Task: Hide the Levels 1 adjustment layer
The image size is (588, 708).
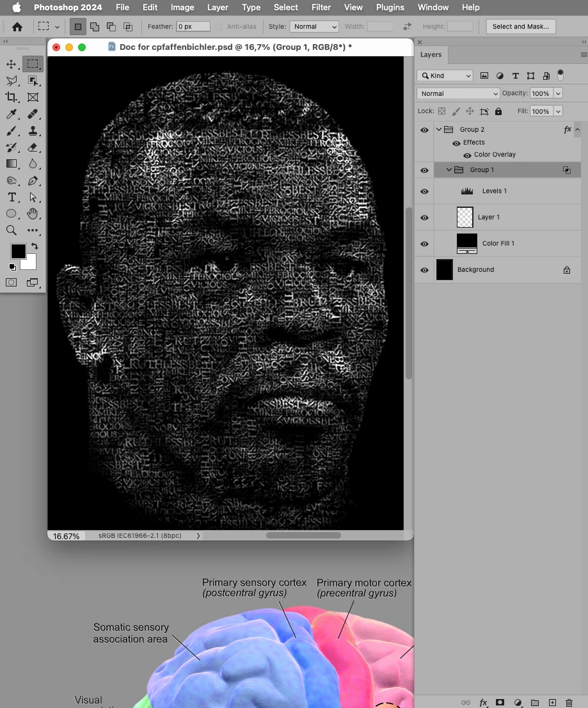Action: (x=424, y=191)
